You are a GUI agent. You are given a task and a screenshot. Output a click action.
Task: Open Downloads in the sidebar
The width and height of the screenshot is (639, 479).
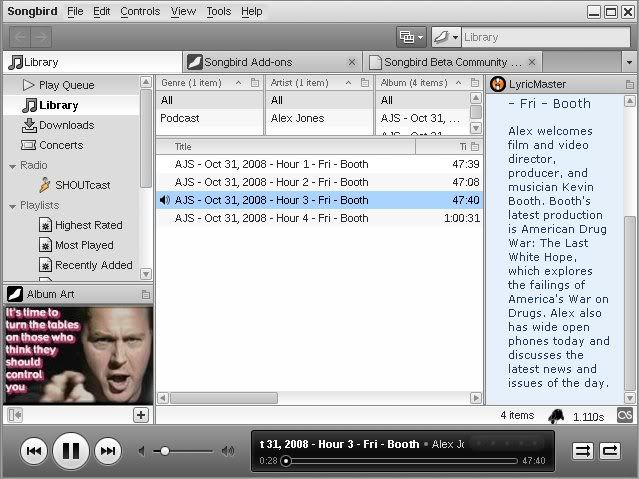[71, 125]
